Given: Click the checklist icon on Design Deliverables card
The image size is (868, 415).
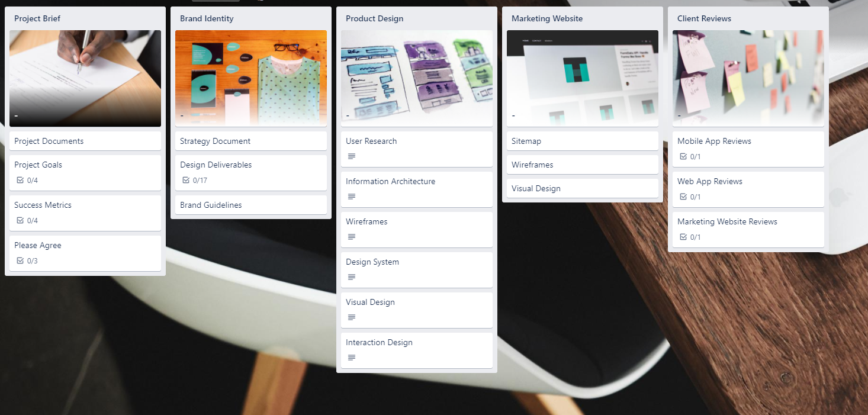Looking at the screenshot, I should 186,181.
